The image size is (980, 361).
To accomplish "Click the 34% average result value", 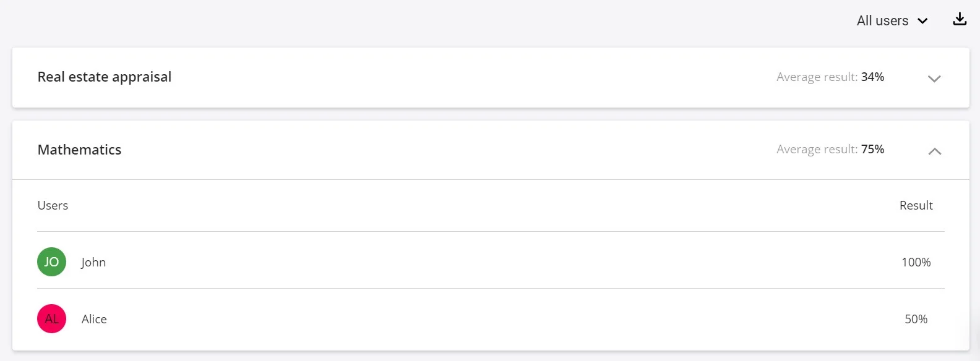I will (x=872, y=77).
